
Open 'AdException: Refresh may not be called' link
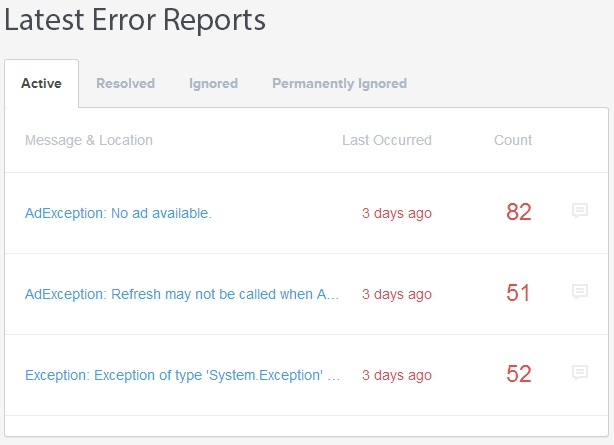point(182,294)
